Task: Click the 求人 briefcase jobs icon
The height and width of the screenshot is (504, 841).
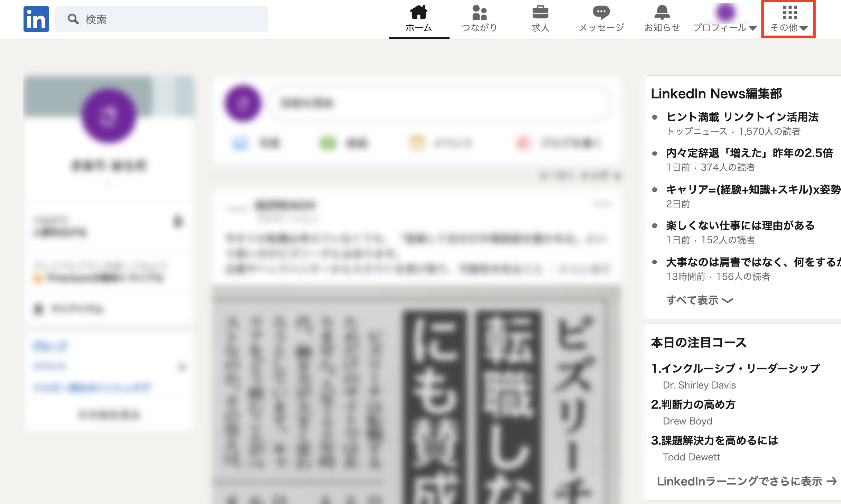Action: [x=540, y=13]
